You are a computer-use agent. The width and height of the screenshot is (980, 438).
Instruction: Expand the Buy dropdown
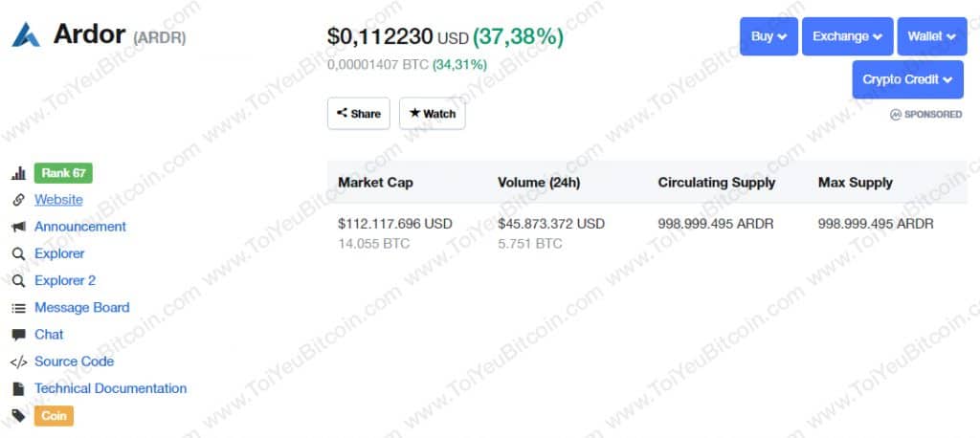[x=768, y=36]
